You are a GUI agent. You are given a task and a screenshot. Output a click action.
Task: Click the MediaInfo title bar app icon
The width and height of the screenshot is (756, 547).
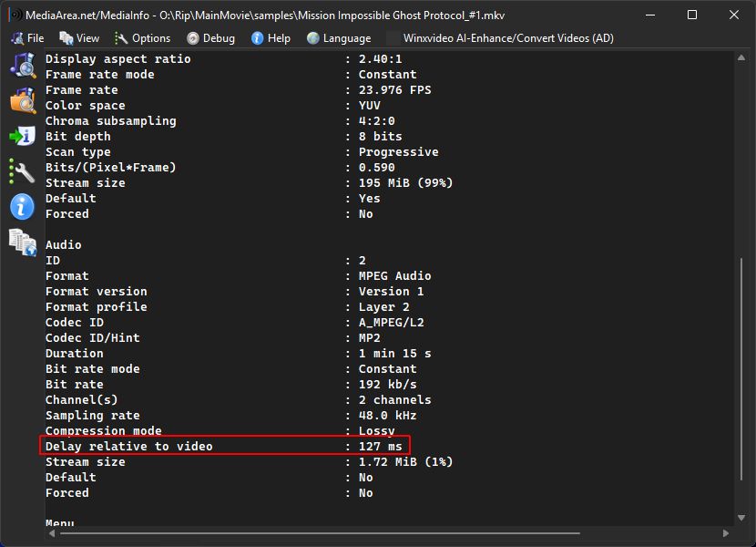(15, 15)
